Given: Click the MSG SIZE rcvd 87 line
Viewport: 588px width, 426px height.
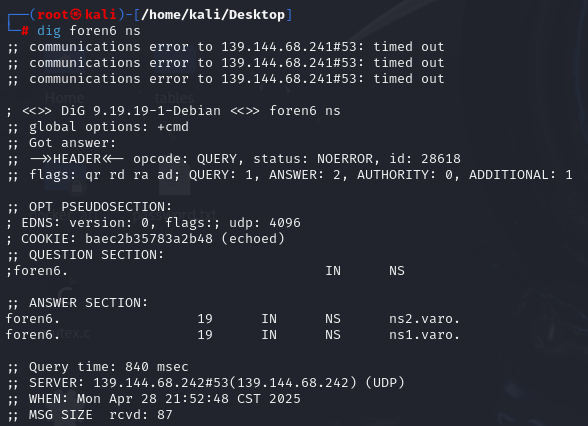Looking at the screenshot, I should tap(90, 415).
